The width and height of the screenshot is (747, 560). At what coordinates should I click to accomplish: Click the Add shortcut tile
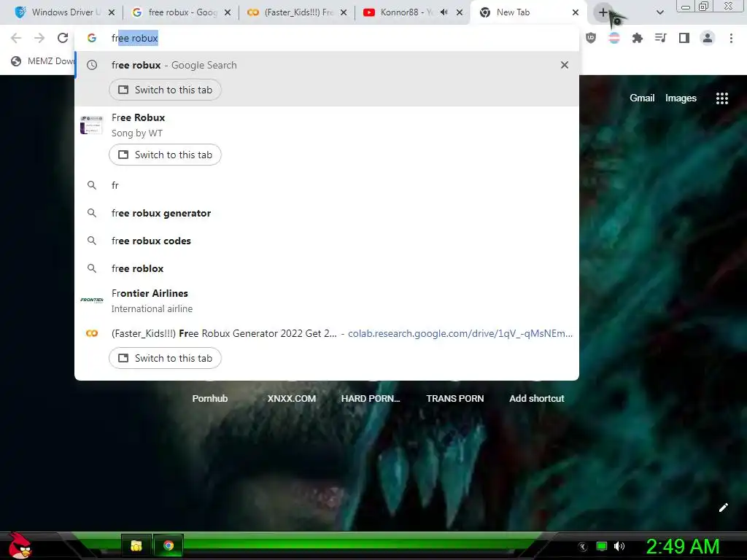point(536,398)
